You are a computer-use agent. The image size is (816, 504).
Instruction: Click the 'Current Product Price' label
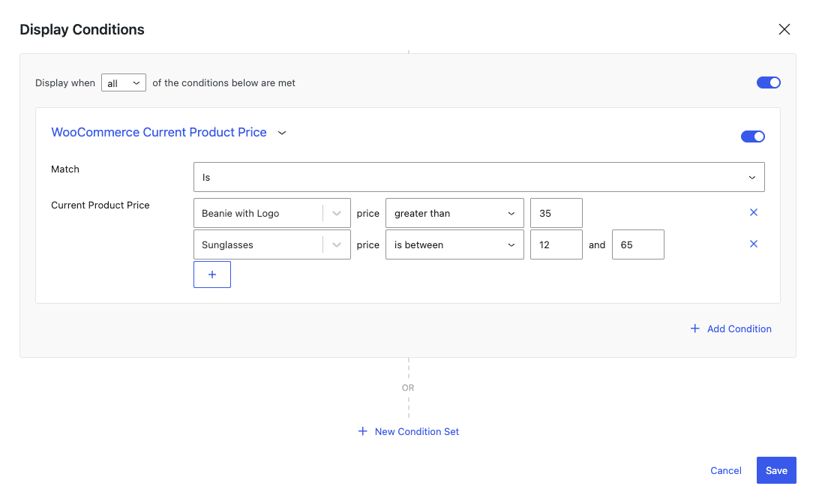100,205
